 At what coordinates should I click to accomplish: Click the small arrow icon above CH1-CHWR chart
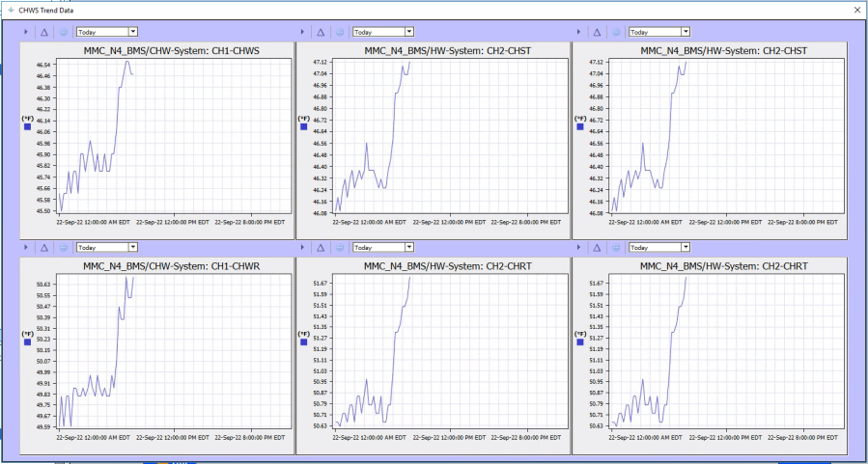[26, 247]
